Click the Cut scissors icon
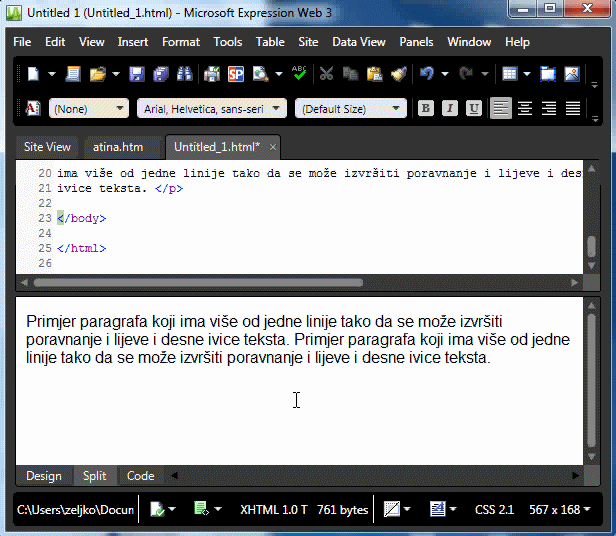Screen dimensions: 616x536 (326, 74)
